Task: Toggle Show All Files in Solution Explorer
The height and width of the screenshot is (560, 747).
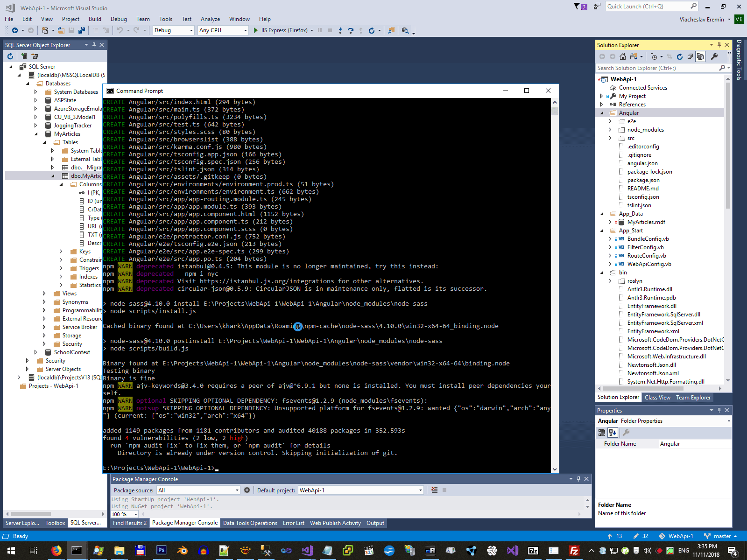Action: point(700,56)
